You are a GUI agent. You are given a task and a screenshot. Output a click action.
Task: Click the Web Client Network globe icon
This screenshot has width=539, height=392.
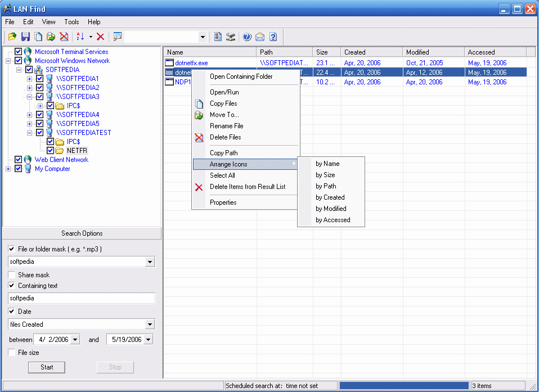click(x=28, y=160)
